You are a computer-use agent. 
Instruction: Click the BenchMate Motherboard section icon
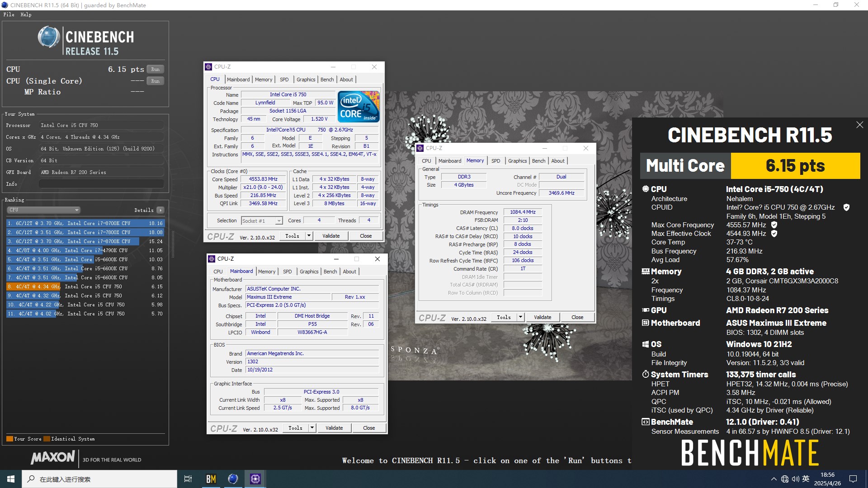(646, 323)
